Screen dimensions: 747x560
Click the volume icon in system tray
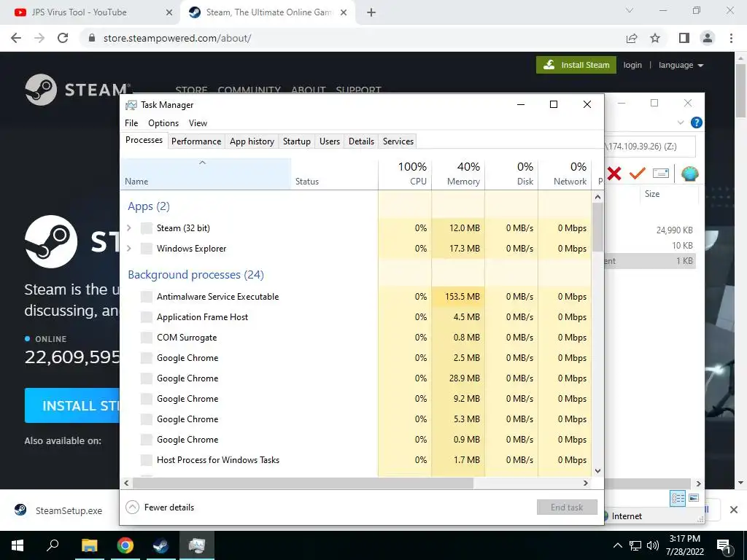pos(653,545)
